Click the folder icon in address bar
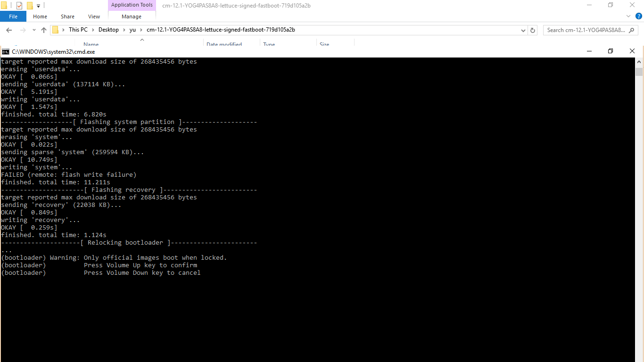The image size is (644, 362). [x=55, y=30]
